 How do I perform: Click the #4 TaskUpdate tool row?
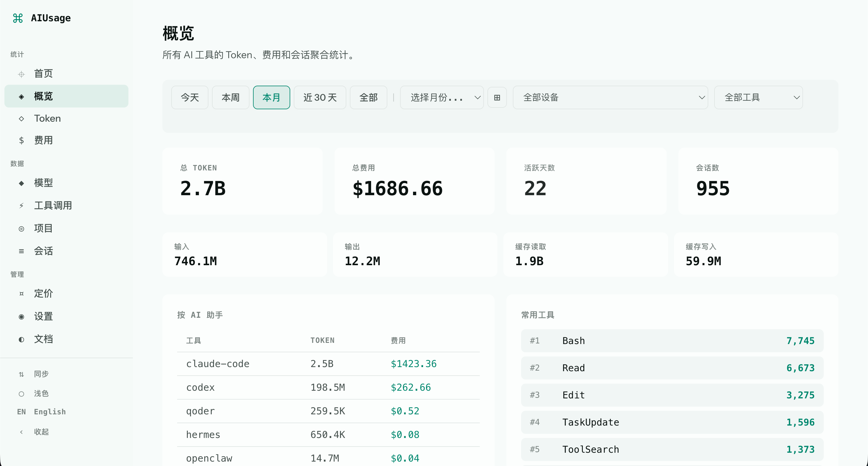click(672, 422)
